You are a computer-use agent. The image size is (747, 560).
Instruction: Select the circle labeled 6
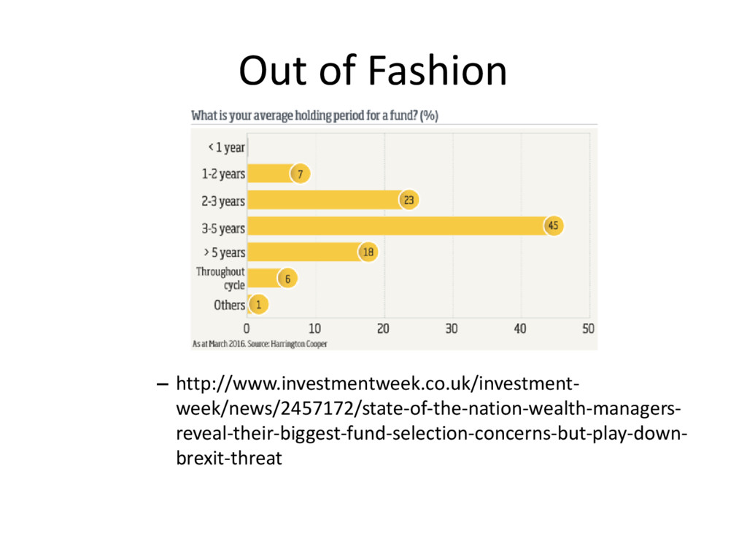287,279
